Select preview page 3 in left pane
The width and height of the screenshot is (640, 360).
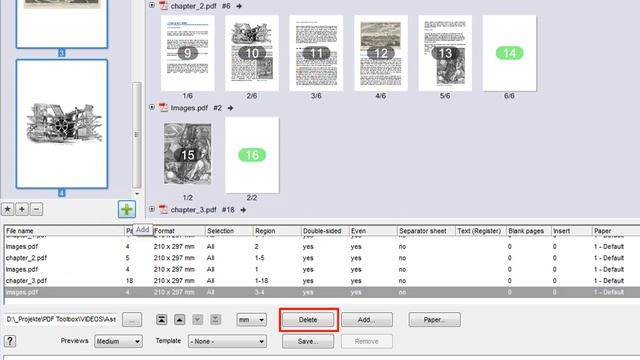pos(62,24)
